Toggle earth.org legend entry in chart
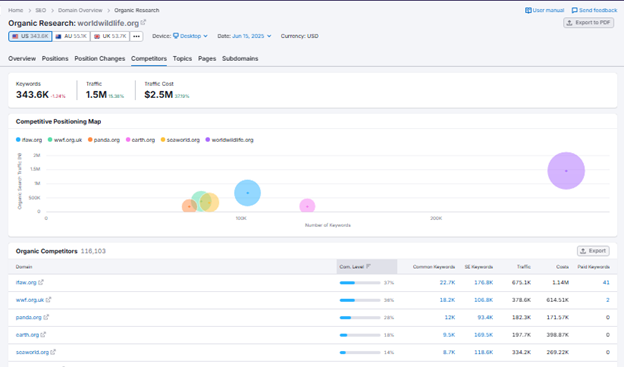Image resolution: width=624 pixels, height=367 pixels. click(x=140, y=140)
